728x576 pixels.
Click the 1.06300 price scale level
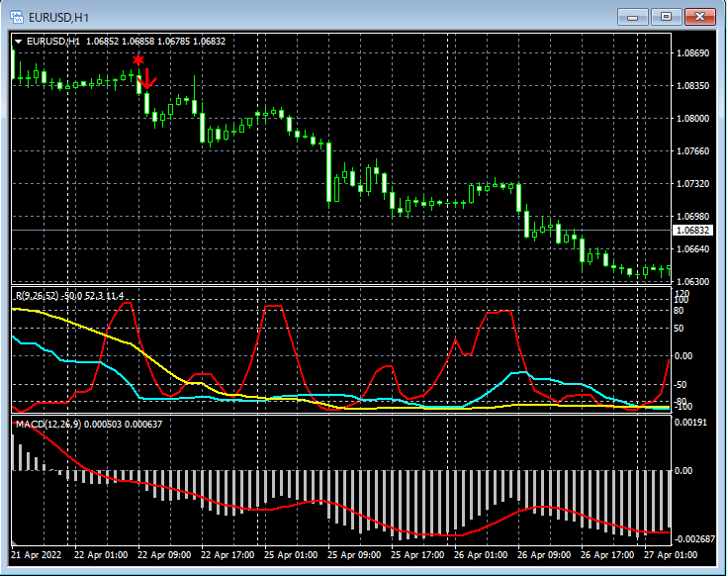pos(692,281)
